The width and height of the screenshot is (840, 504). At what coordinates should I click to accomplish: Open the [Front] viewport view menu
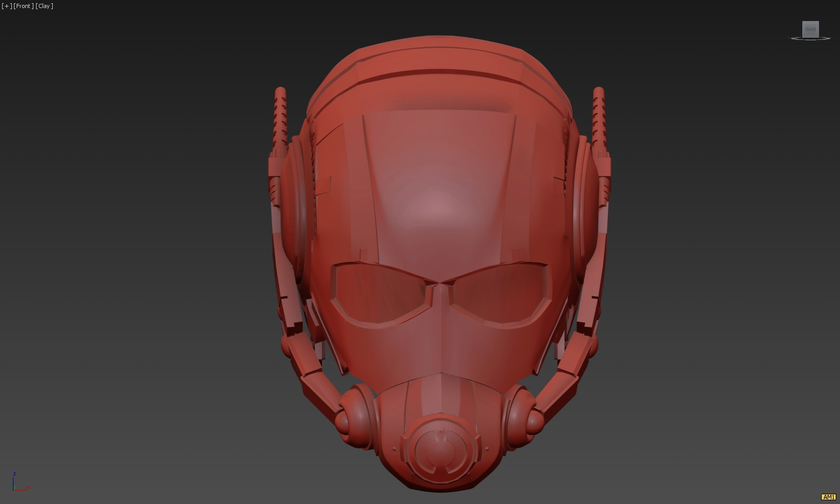click(23, 6)
